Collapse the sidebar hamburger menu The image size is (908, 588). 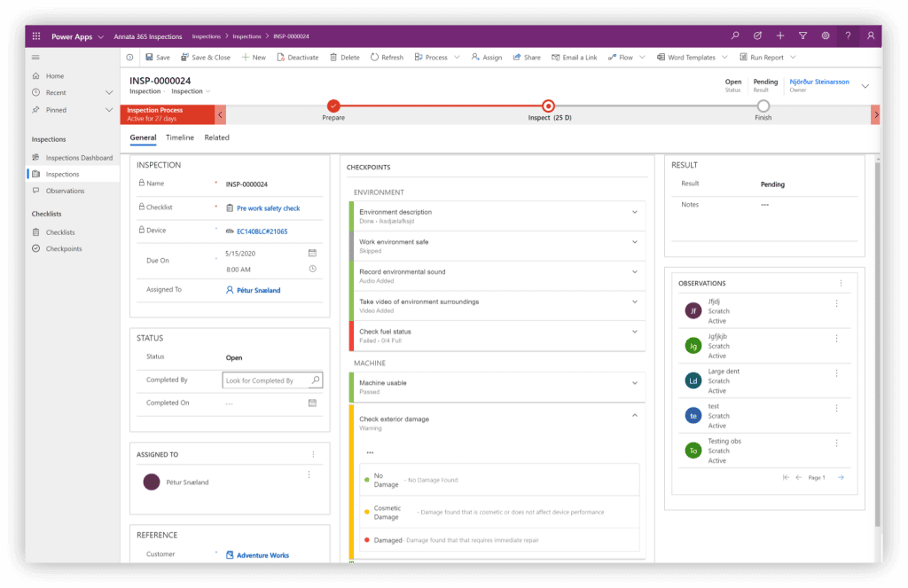(35, 58)
